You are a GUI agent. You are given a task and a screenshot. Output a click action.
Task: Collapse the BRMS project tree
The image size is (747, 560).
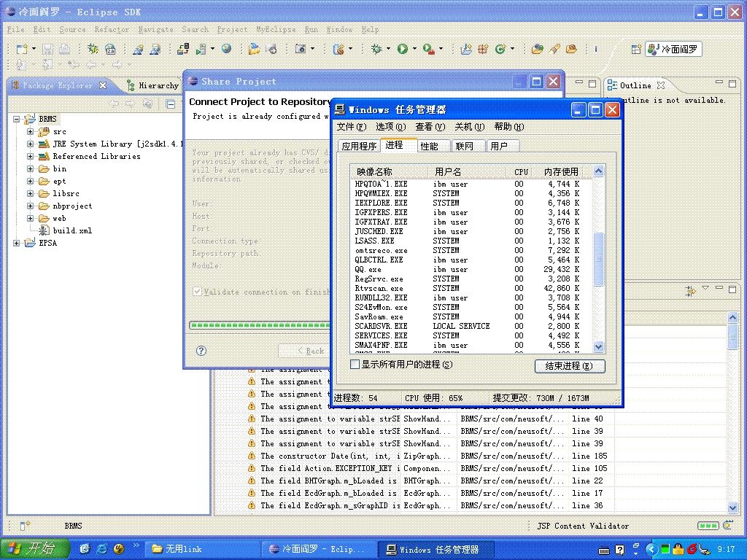[16, 119]
